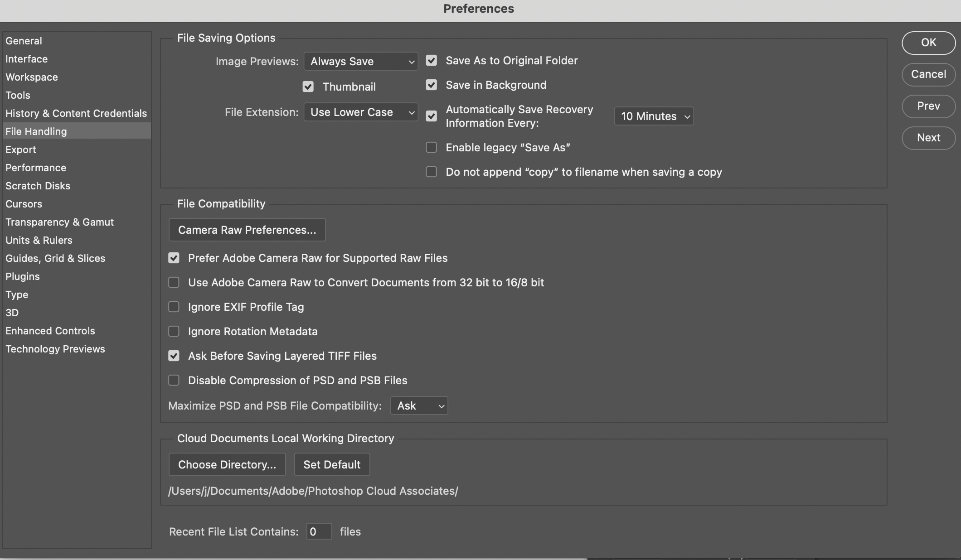The width and height of the screenshot is (961, 560).
Task: Select Performance preferences category
Action: (x=77, y=168)
